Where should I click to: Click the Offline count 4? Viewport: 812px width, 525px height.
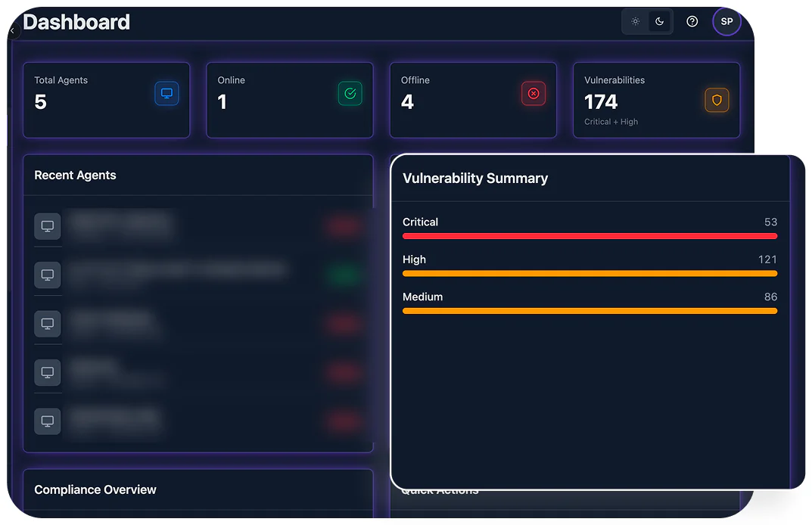click(408, 102)
